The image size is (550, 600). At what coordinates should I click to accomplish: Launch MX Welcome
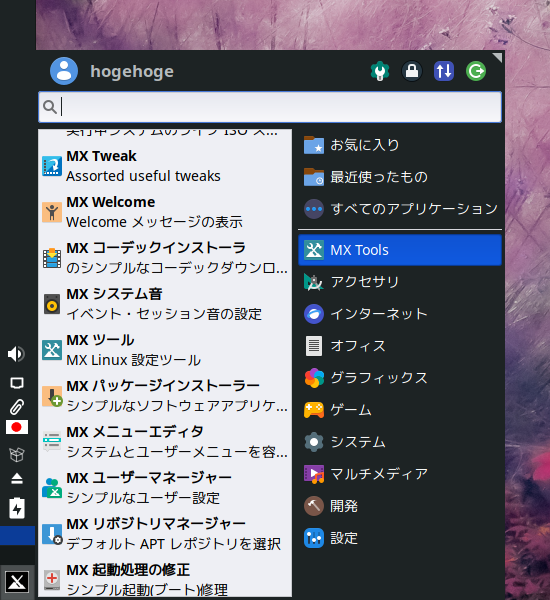click(x=165, y=212)
